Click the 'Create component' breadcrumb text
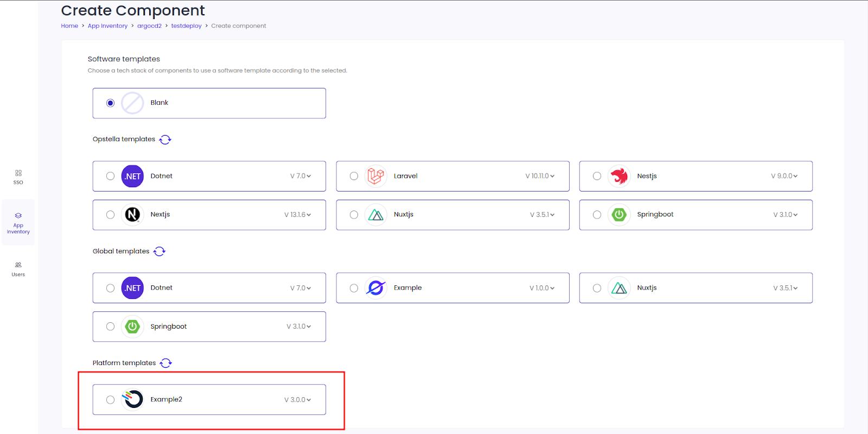 [238, 26]
